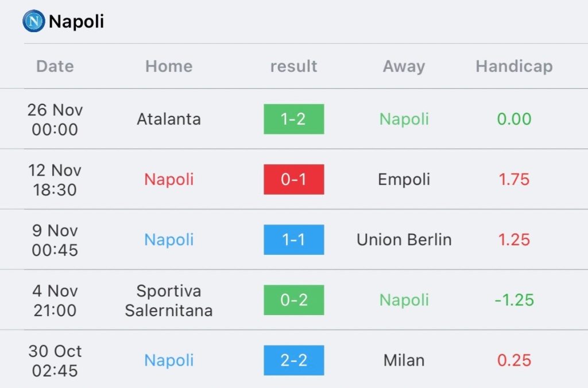Click the 1.75 handicap value
Viewport: 588px width, 388px height.
tap(514, 180)
